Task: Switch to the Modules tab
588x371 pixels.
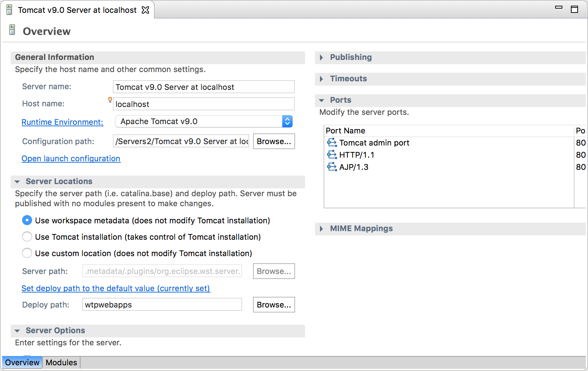Action: coord(61,362)
